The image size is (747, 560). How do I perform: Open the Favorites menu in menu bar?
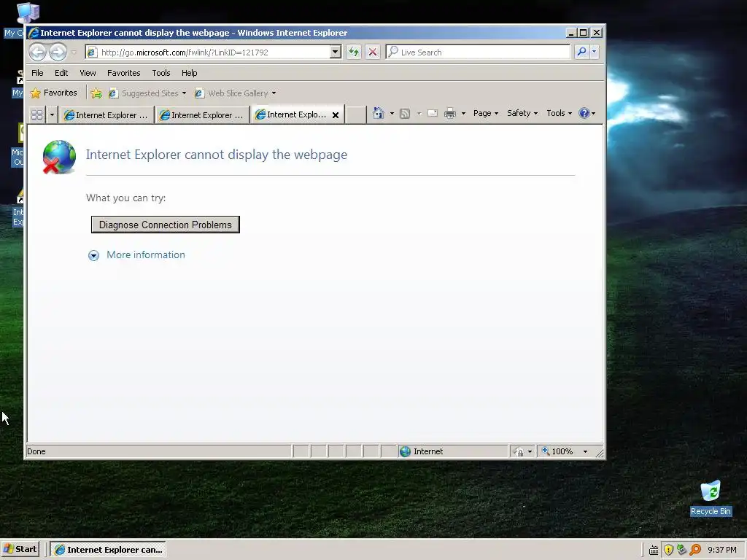[x=123, y=73]
